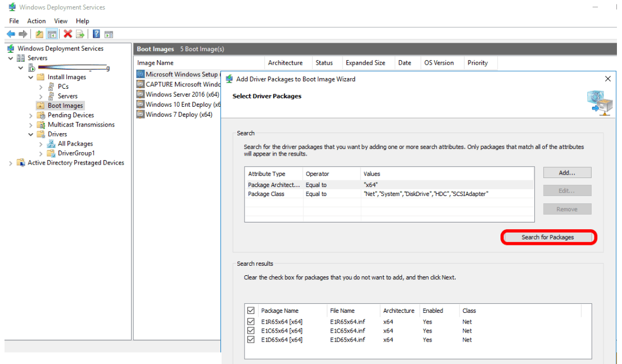Viewport: 622px width, 364px height.
Task: Open the View menu
Action: click(61, 21)
